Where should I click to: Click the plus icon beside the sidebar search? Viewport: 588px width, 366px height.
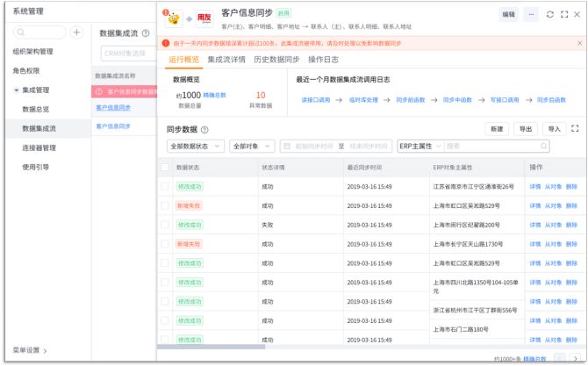[x=76, y=32]
